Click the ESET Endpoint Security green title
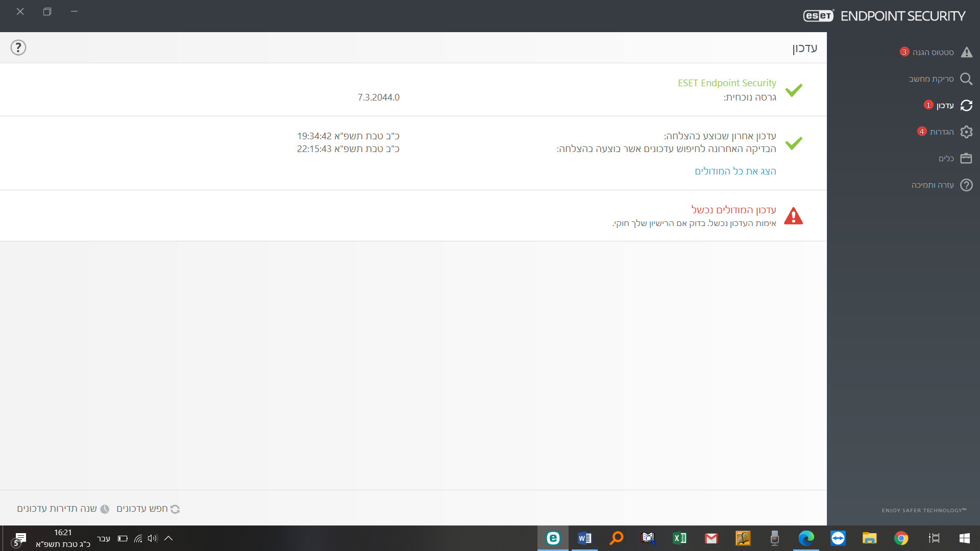This screenshot has height=551, width=980. coord(727,83)
